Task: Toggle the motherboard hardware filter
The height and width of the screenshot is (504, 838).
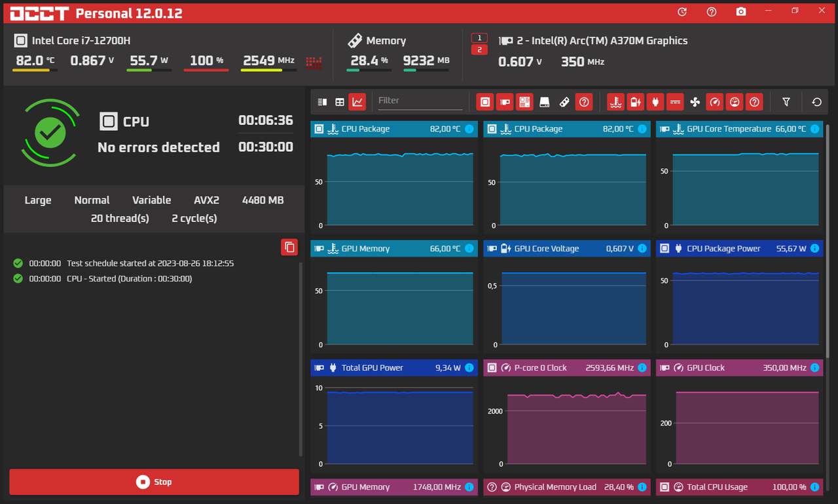Action: (524, 101)
